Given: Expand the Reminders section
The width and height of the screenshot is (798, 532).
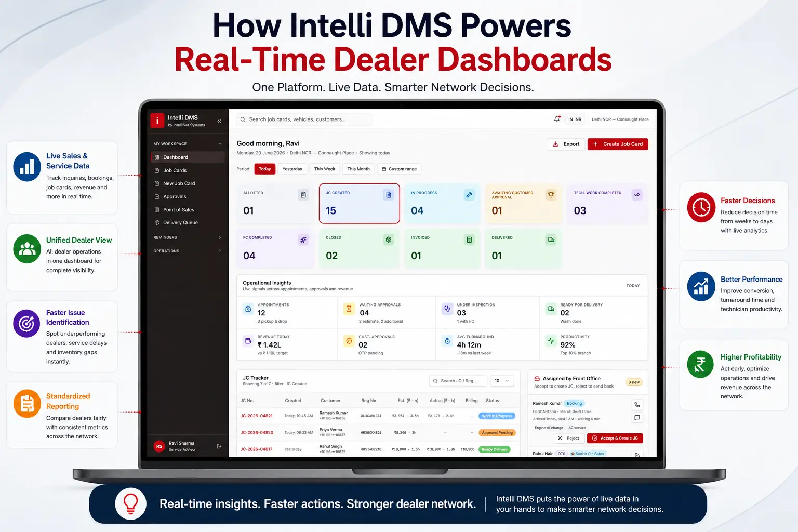Looking at the screenshot, I should 220,237.
